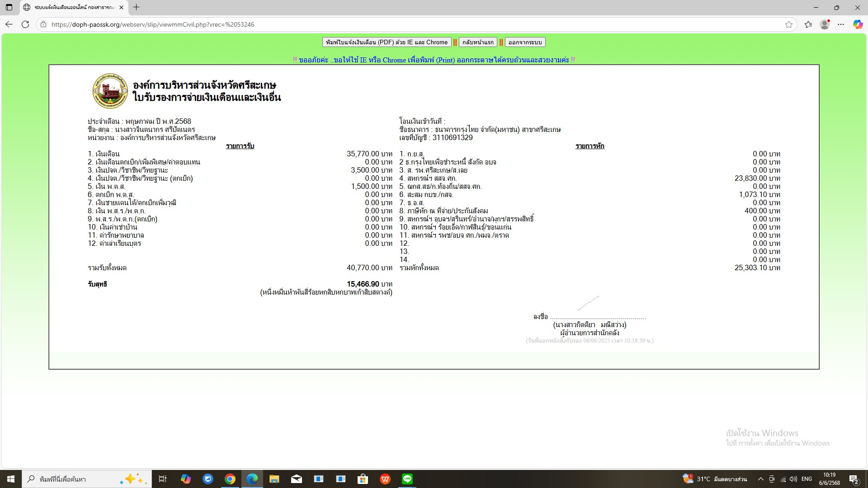This screenshot has height=488, width=868.
Task: Launch LINE from the taskbar
Action: point(407,479)
